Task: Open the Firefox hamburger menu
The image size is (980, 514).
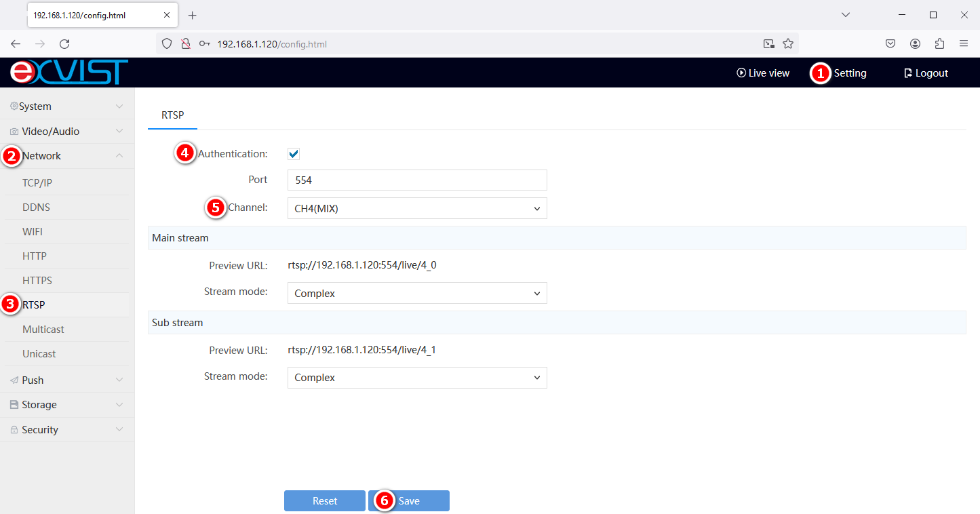Action: tap(963, 43)
